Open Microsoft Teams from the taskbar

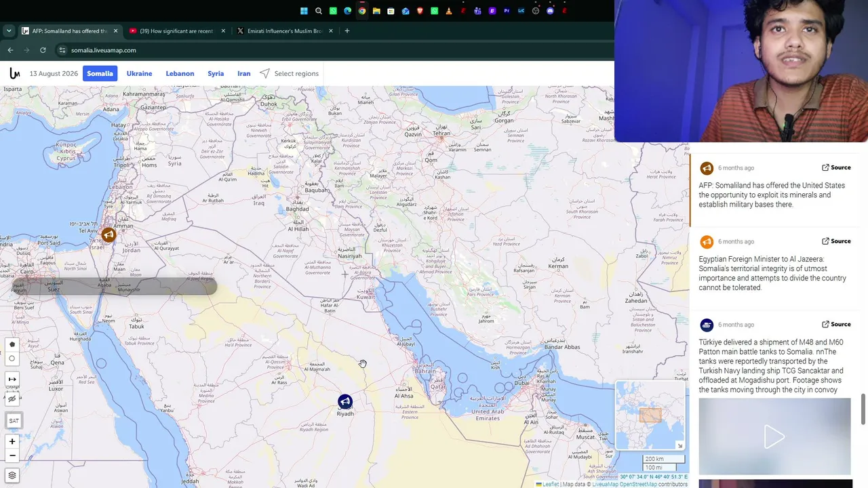click(x=477, y=11)
